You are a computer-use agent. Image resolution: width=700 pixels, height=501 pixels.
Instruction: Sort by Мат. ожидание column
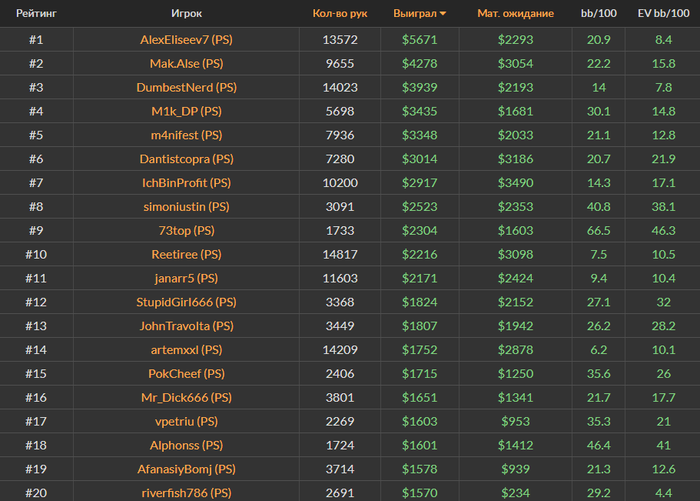click(515, 14)
